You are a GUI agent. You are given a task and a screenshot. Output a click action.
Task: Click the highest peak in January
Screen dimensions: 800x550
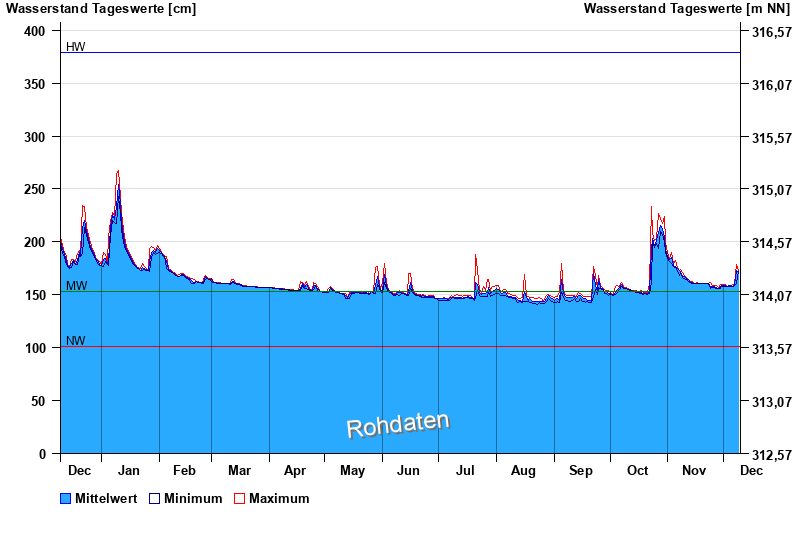pyautogui.click(x=118, y=172)
